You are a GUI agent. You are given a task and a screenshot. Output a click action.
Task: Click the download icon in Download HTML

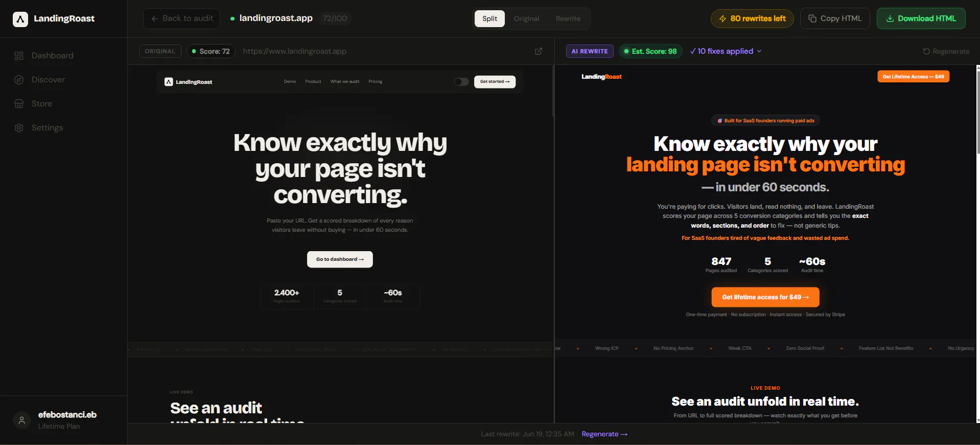[890, 18]
